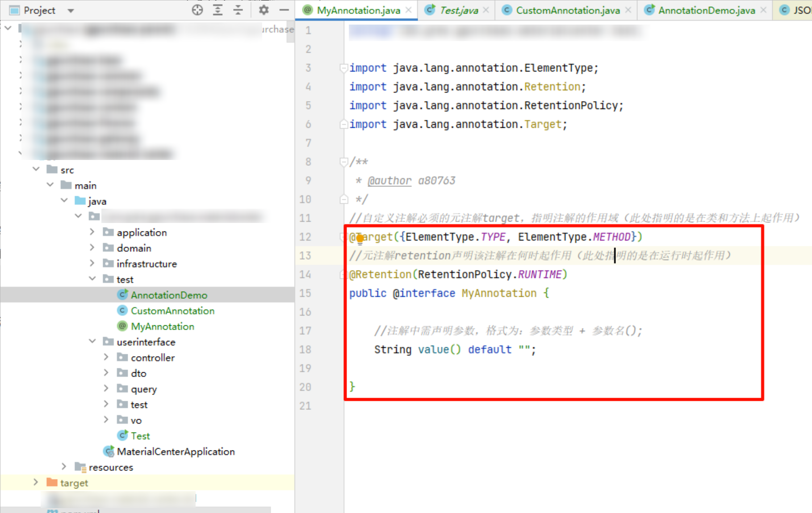Expand the target folder
This screenshot has height=513, width=812.
pos(36,482)
